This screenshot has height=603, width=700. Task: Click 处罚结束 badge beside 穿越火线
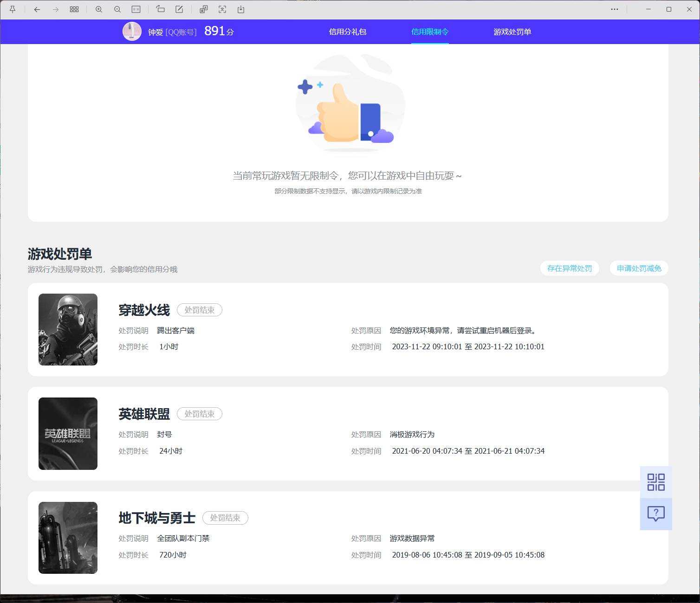pos(200,310)
